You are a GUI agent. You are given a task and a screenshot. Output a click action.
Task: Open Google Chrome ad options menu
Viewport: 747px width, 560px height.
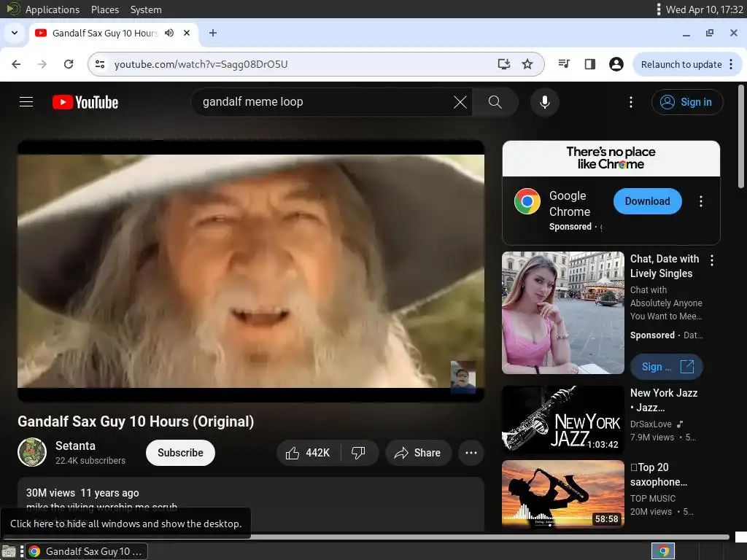(700, 201)
